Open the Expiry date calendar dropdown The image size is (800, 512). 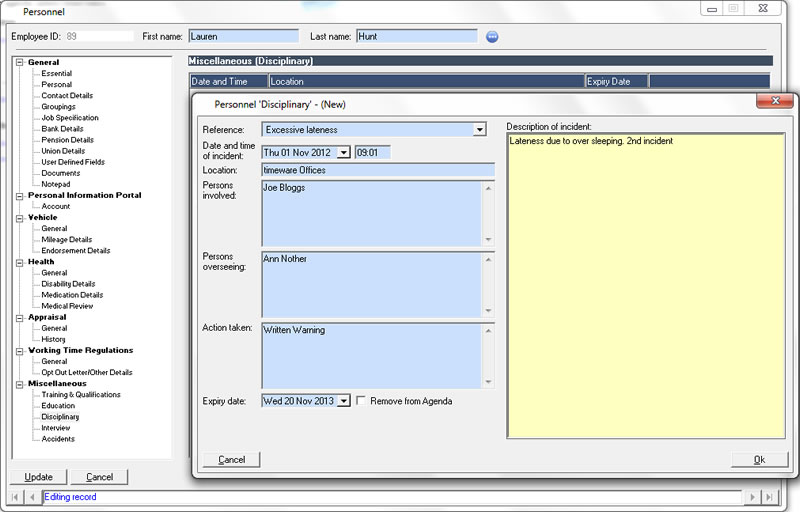pyautogui.click(x=343, y=401)
